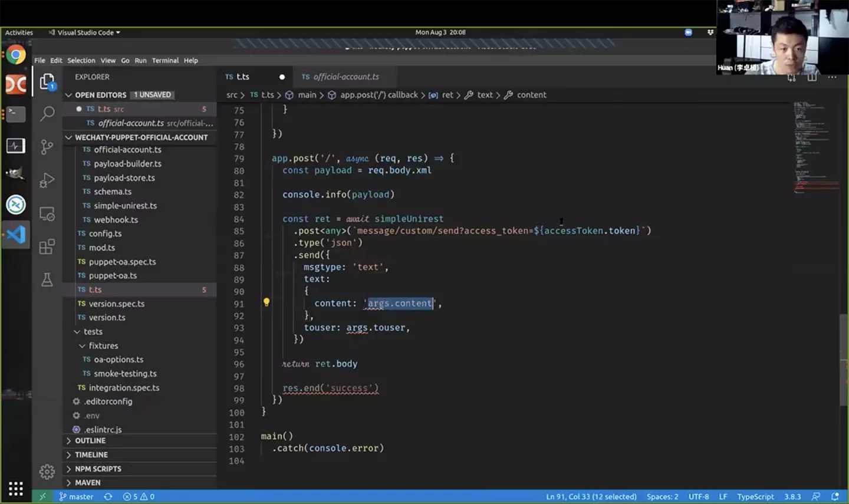Open the Test beaker view
849x504 pixels.
47,279
